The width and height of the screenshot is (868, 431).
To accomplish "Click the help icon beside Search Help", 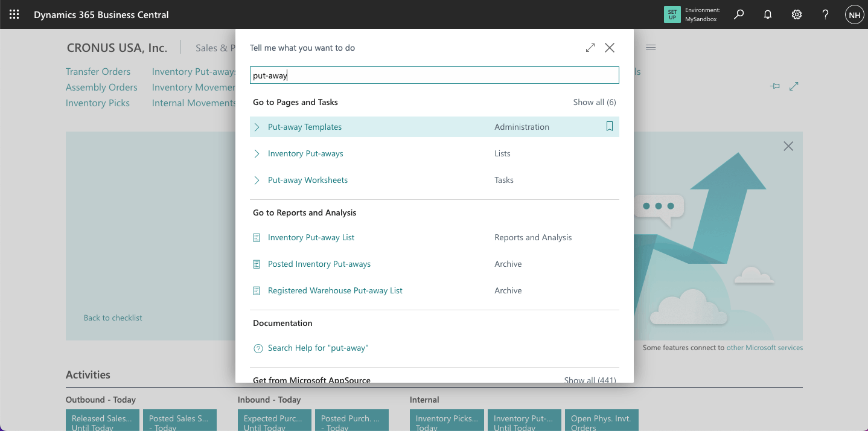I will (x=258, y=348).
